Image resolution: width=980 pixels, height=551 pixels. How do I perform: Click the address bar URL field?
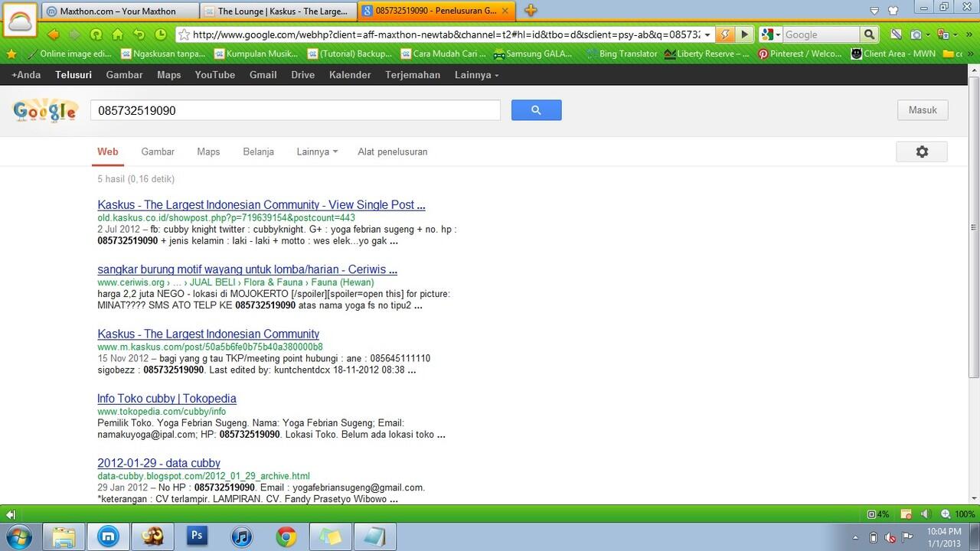point(444,34)
